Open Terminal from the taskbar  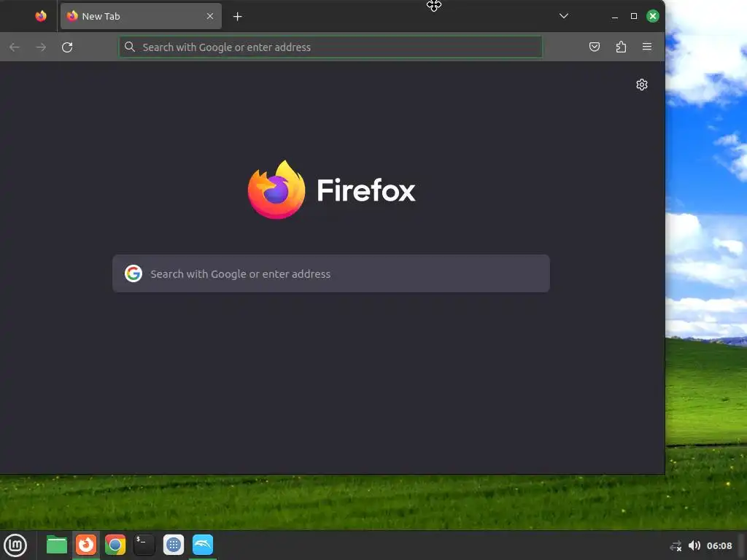point(144,545)
